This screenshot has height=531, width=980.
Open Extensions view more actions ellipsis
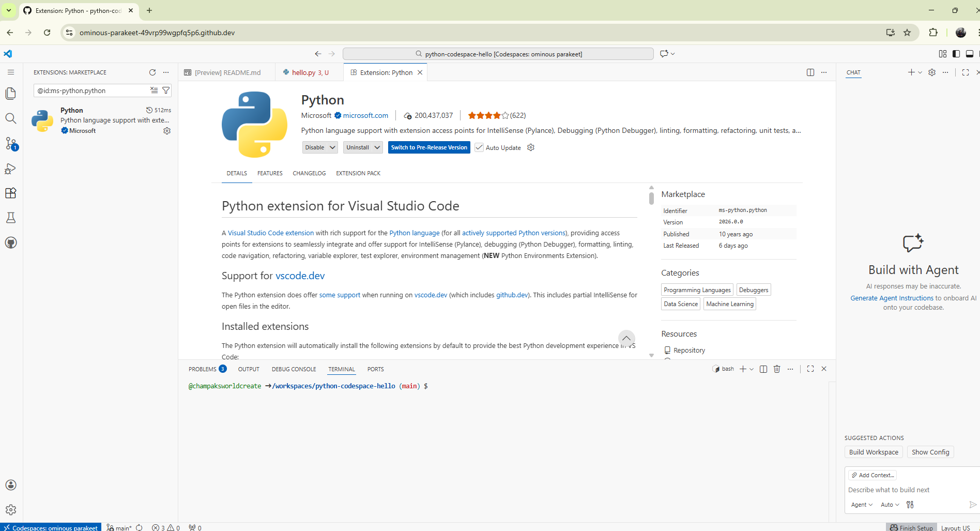(166, 72)
